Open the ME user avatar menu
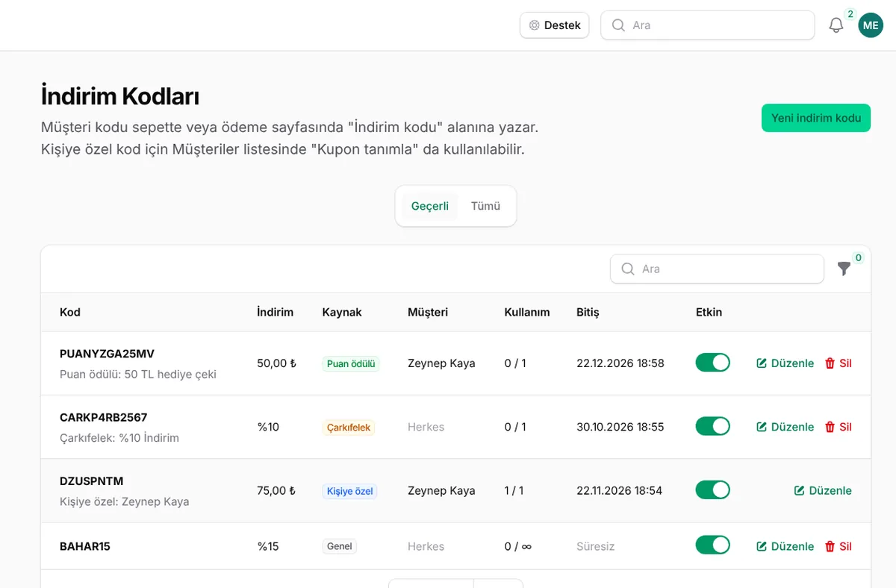Screen dimensions: 896x588 tap(871, 25)
